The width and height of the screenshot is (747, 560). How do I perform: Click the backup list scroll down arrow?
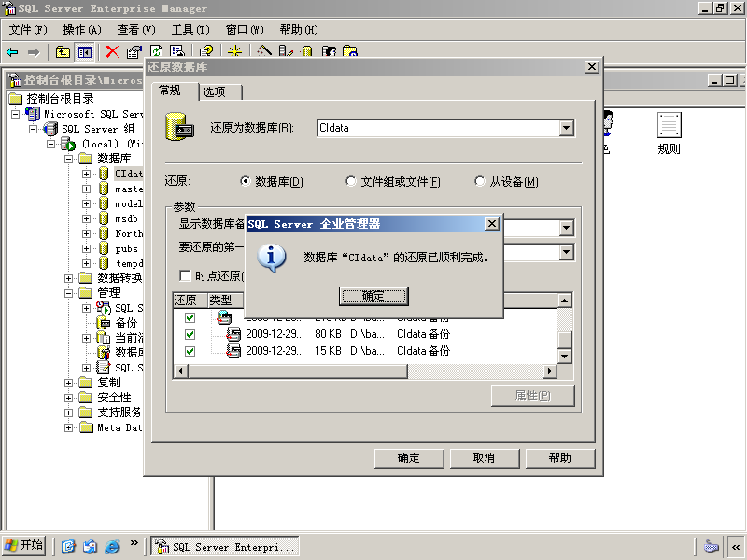click(565, 356)
